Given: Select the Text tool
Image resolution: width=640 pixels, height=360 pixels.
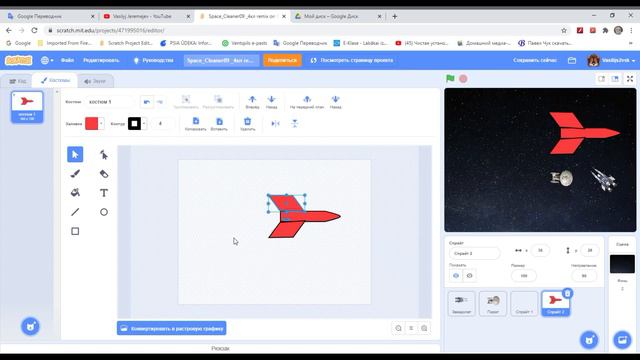Looking at the screenshot, I should [x=104, y=193].
